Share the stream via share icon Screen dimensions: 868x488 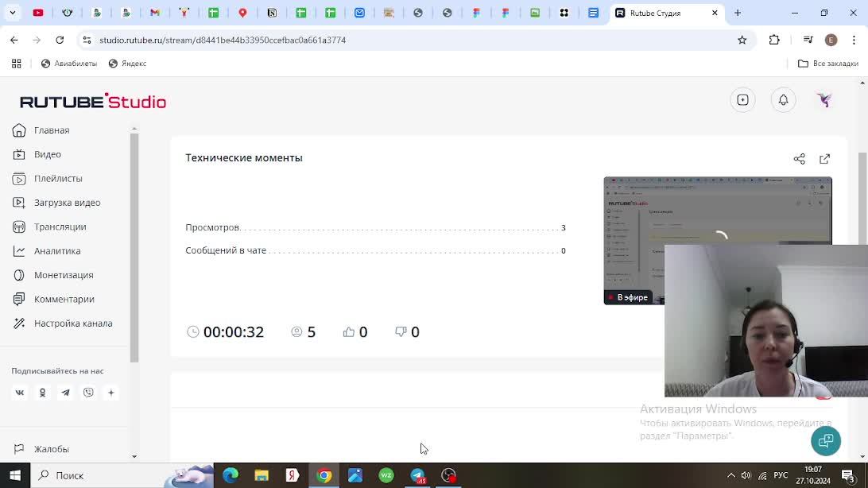tap(800, 159)
